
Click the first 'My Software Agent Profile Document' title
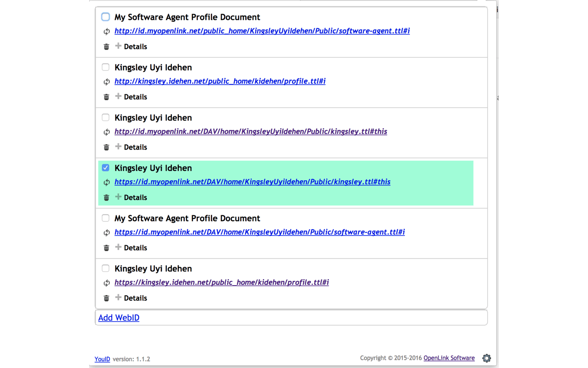pyautogui.click(x=187, y=17)
